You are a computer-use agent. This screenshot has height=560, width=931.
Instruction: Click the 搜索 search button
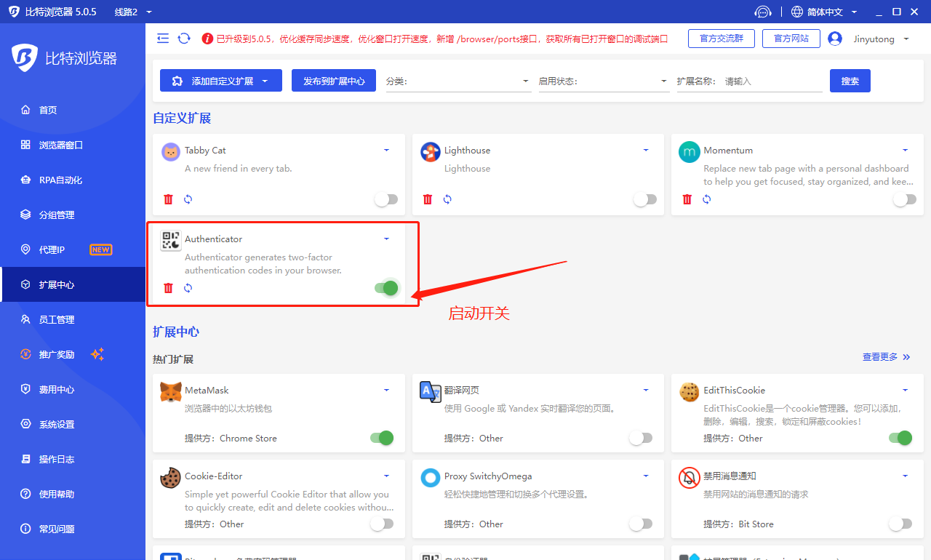[x=850, y=81]
